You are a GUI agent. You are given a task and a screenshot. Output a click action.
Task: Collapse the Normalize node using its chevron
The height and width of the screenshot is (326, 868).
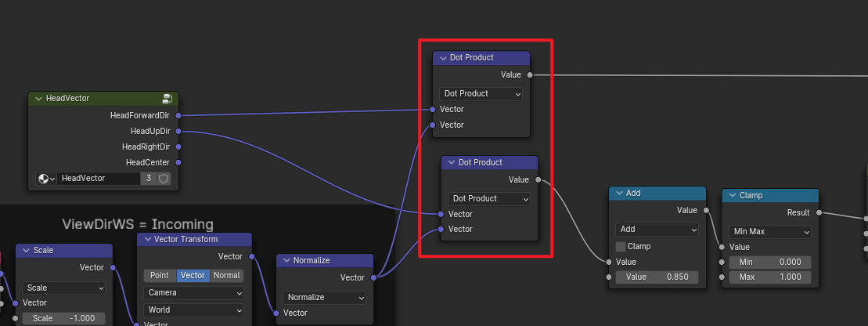pyautogui.click(x=286, y=260)
